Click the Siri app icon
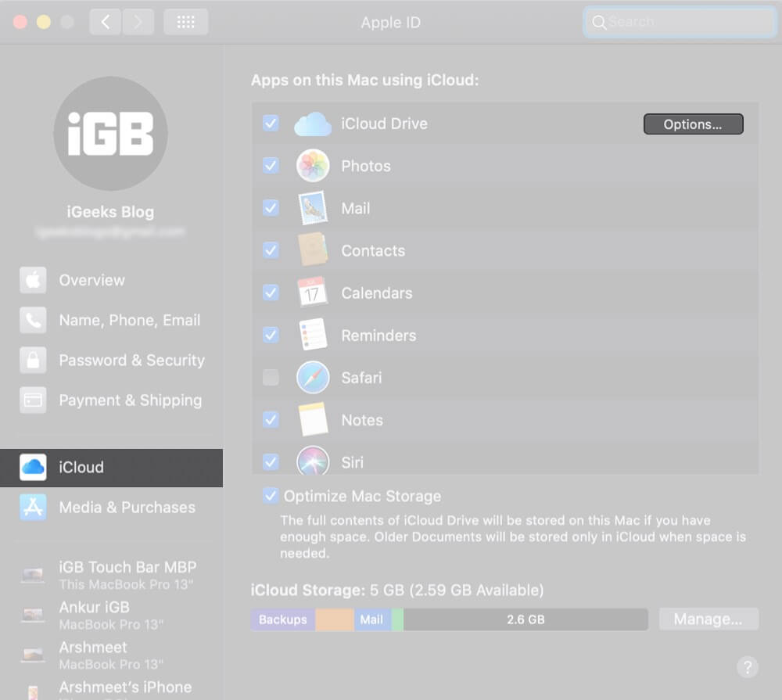Screen dimensions: 782x700 pos(313,460)
